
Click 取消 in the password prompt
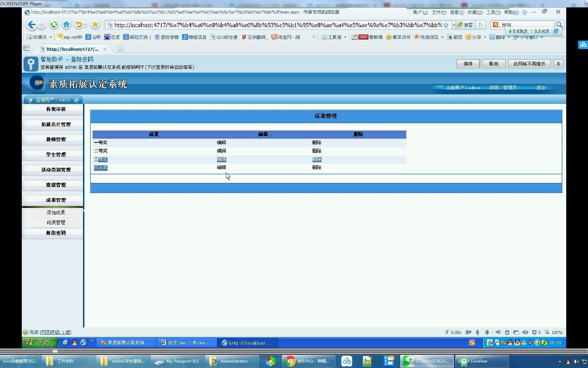point(493,64)
